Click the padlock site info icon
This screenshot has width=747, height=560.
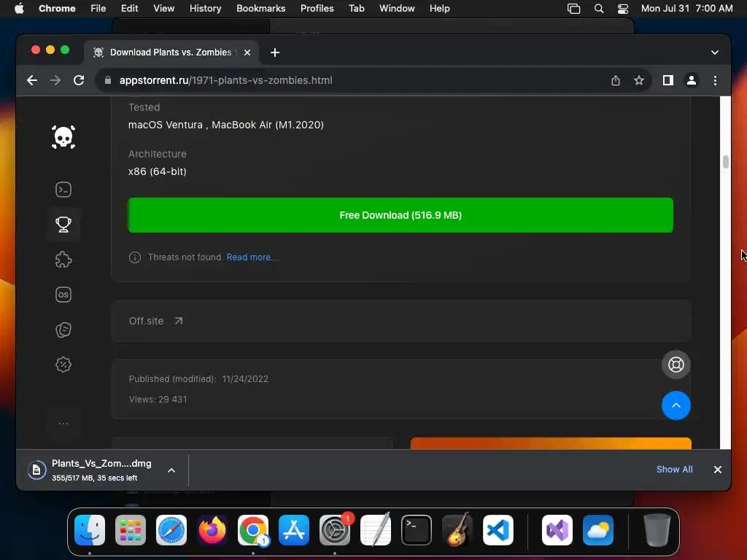108,80
